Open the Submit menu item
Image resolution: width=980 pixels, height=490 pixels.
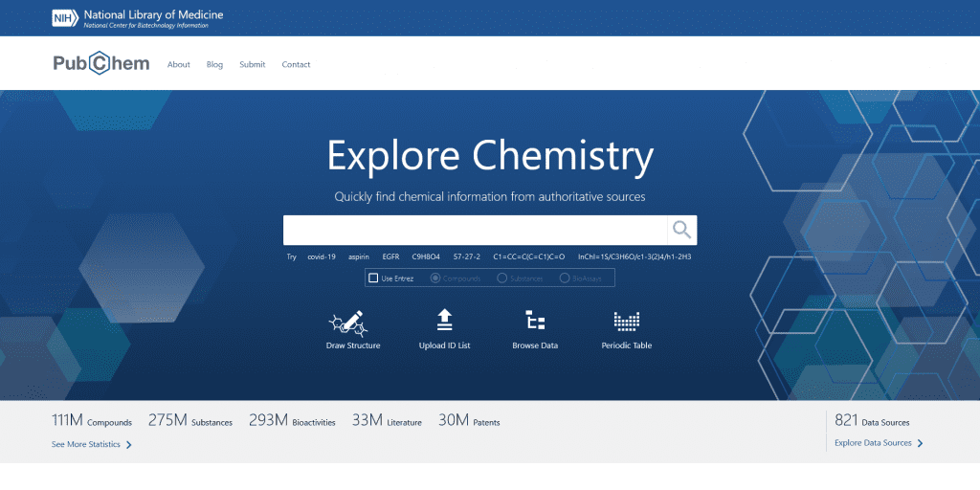click(253, 64)
